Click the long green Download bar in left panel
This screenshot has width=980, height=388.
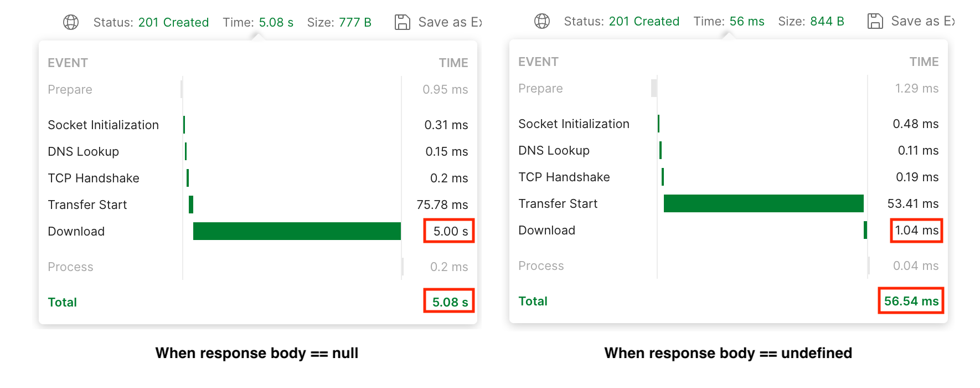click(x=297, y=231)
